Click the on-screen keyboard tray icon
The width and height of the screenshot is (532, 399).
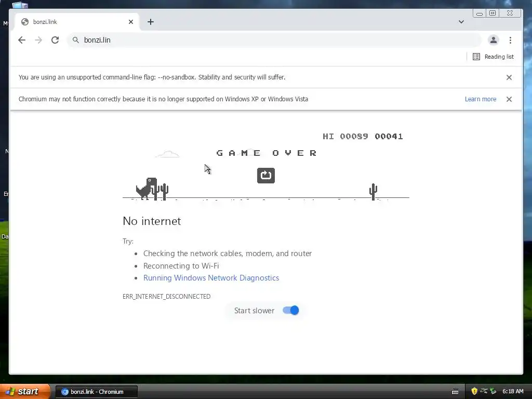click(455, 392)
